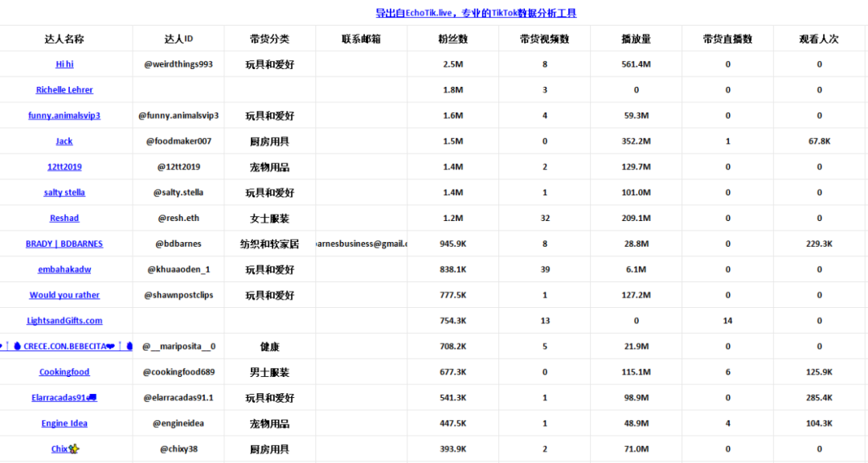Select the @elarracadas91.1 ID cell
868x463 pixels.
[x=178, y=398]
